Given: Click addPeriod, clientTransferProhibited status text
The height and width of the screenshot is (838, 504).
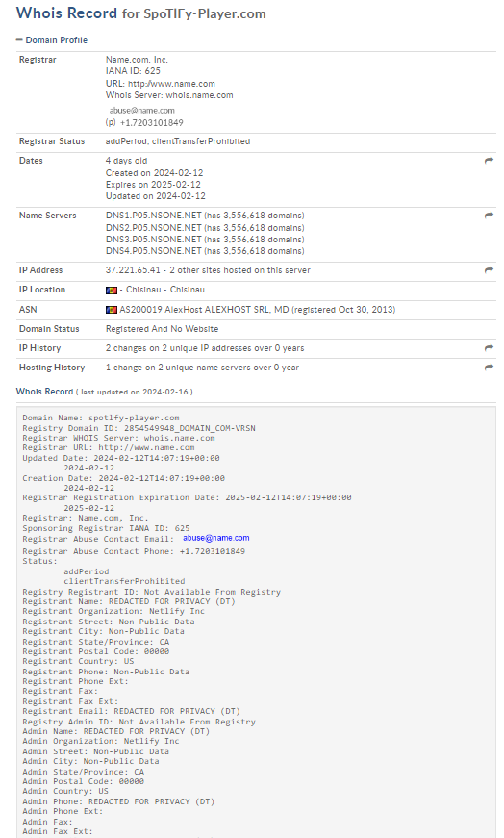Looking at the screenshot, I should 178,141.
